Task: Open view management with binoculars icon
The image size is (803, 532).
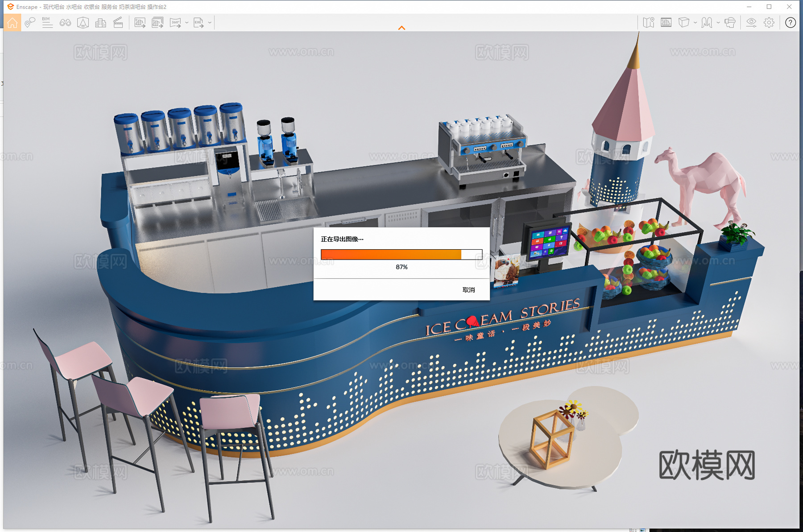Action: tap(65, 22)
